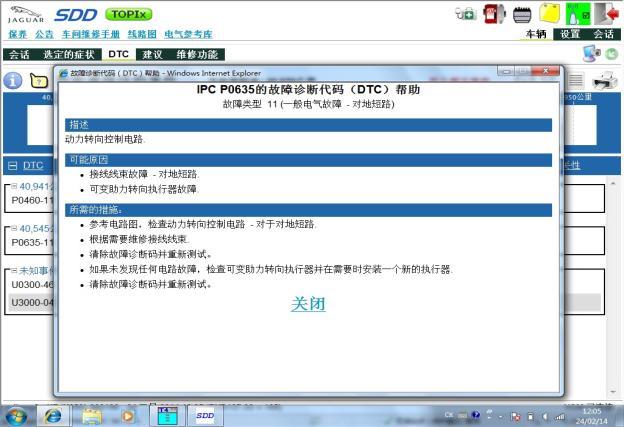The width and height of the screenshot is (624, 427).
Task: Click the green refresh circle icon
Action: (x=612, y=54)
